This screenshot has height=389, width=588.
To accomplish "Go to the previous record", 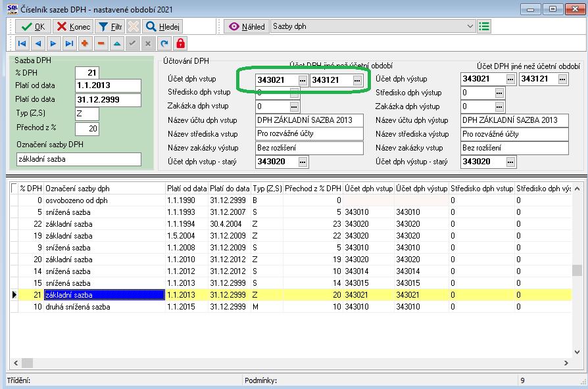I will pos(38,43).
